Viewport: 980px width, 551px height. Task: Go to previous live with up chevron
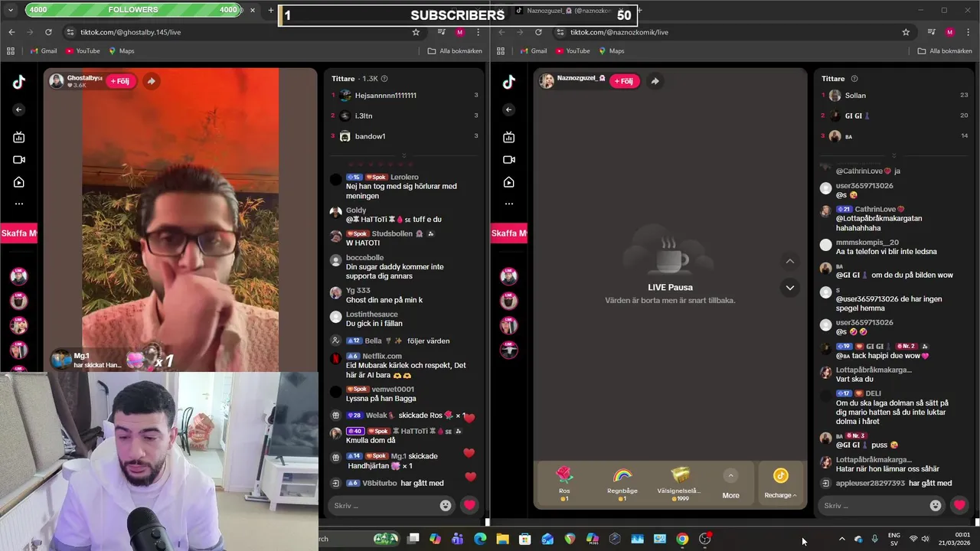click(790, 262)
